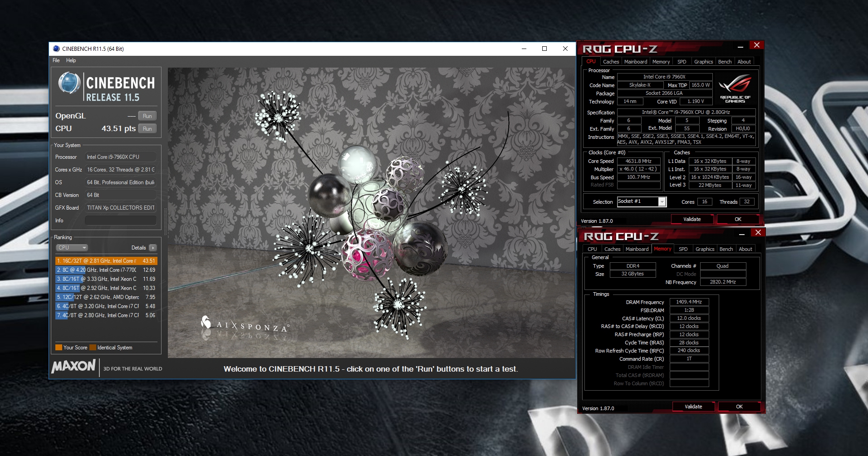Image resolution: width=868 pixels, height=456 pixels.
Task: Select ranking entry 16C/32T with score 43.51
Action: point(106,261)
